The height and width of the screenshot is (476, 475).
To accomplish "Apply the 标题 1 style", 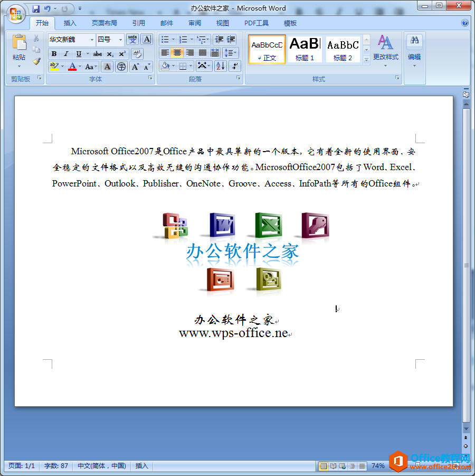I will 305,49.
